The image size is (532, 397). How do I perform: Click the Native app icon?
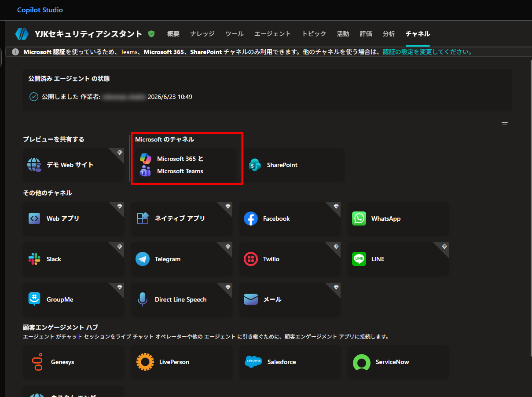(x=143, y=219)
